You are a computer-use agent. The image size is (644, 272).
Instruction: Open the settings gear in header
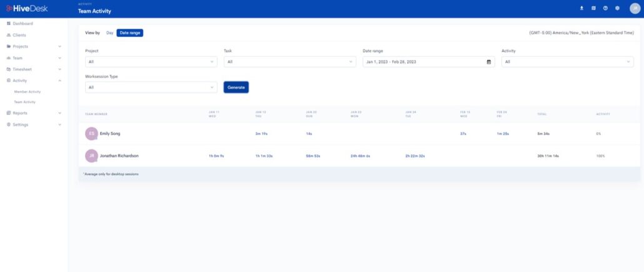tap(617, 8)
